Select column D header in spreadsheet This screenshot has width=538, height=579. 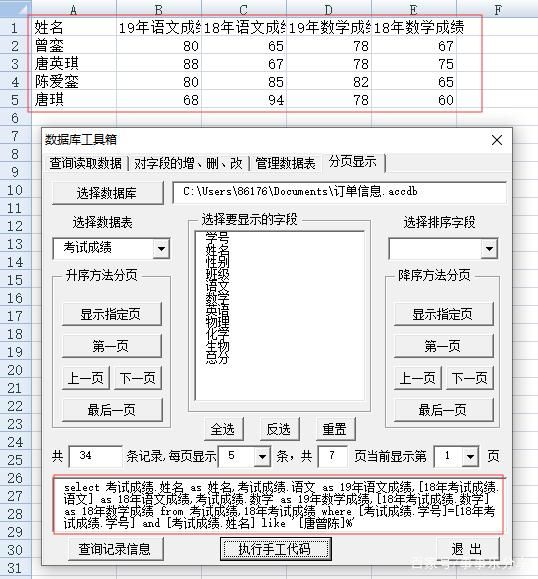(329, 9)
